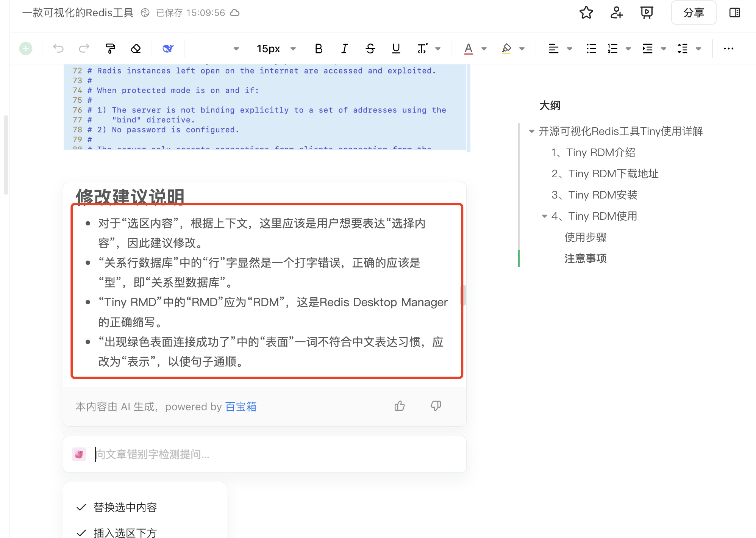Toggle bold formatting
The width and height of the screenshot is (756, 538).
(x=319, y=48)
